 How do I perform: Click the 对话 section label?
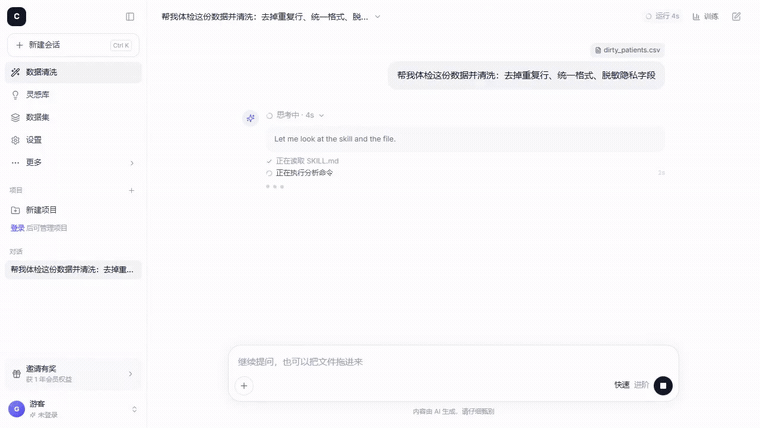(16, 252)
